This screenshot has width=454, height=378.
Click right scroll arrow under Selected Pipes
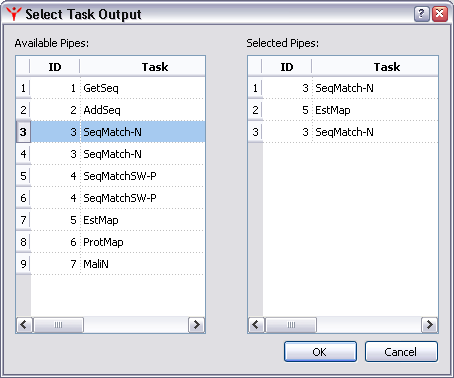click(x=429, y=325)
